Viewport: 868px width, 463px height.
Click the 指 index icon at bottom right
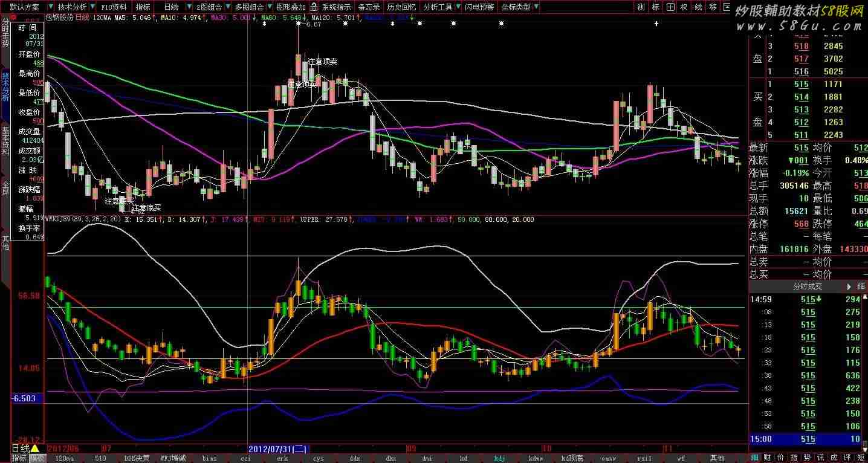click(x=794, y=458)
